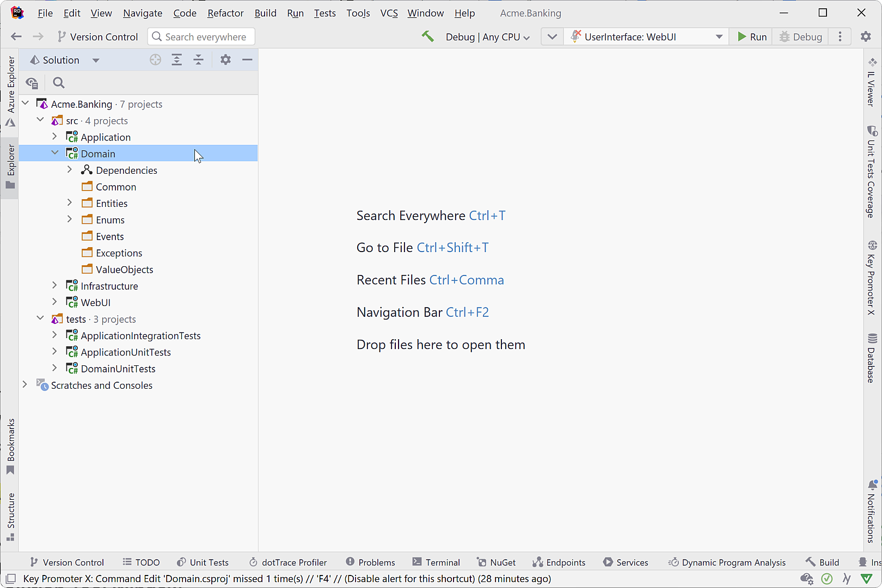Select the DomainUnitTests project
The width and height of the screenshot is (882, 588).
point(118,369)
